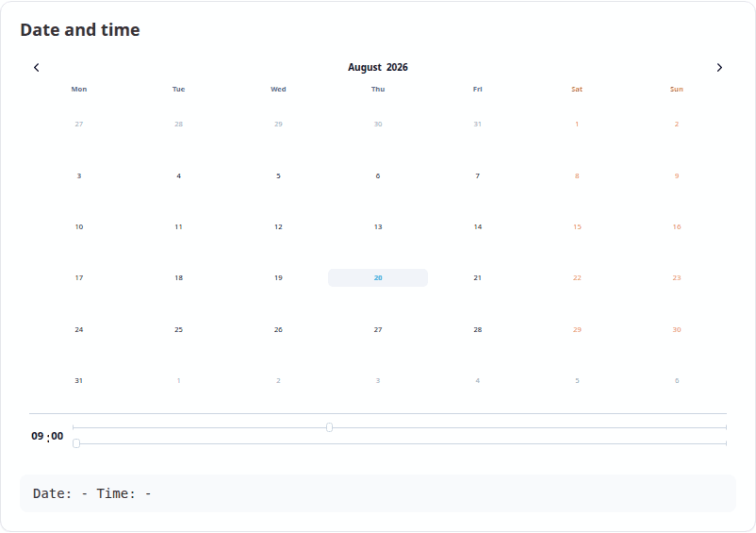Screen dimensions: 756x533
Task: Pick Friday August 7
Action: click(477, 176)
